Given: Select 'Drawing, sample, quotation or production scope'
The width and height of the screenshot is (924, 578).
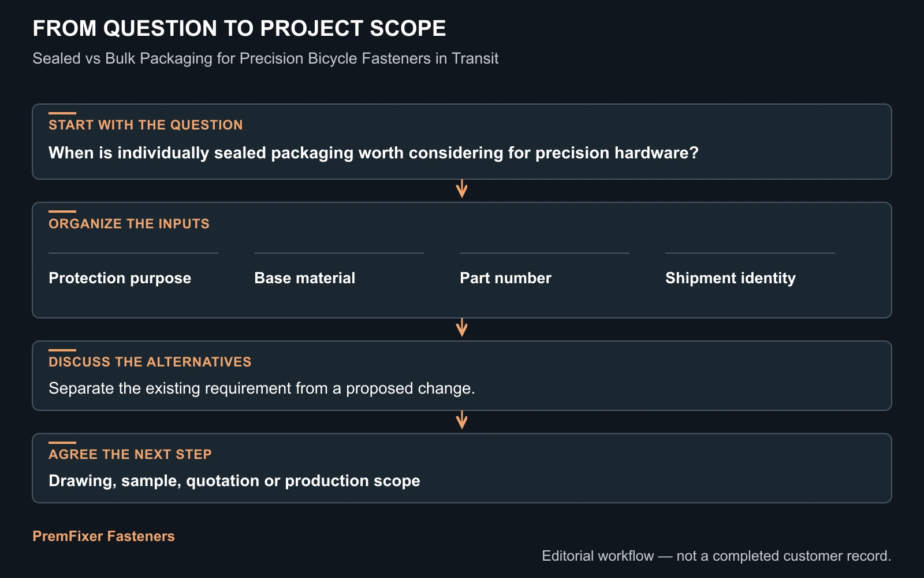Looking at the screenshot, I should coord(234,481).
